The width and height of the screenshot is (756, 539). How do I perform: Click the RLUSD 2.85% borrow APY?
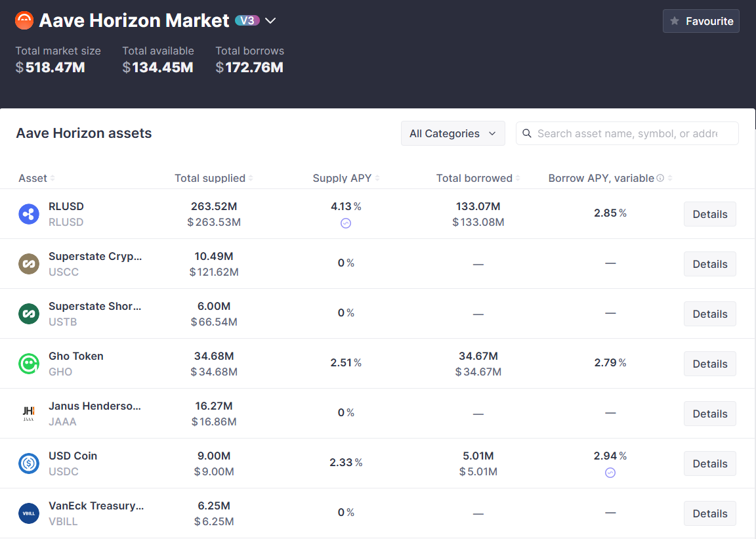coord(610,213)
